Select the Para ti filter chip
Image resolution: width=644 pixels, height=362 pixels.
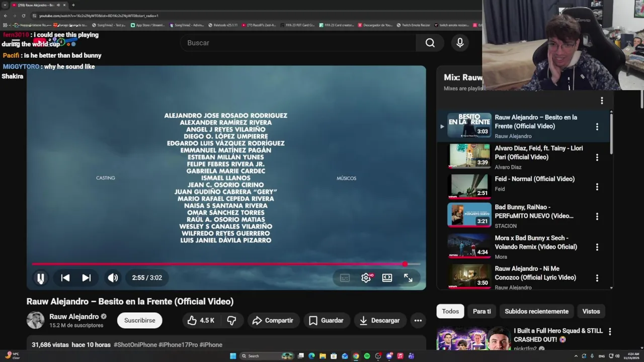482,311
